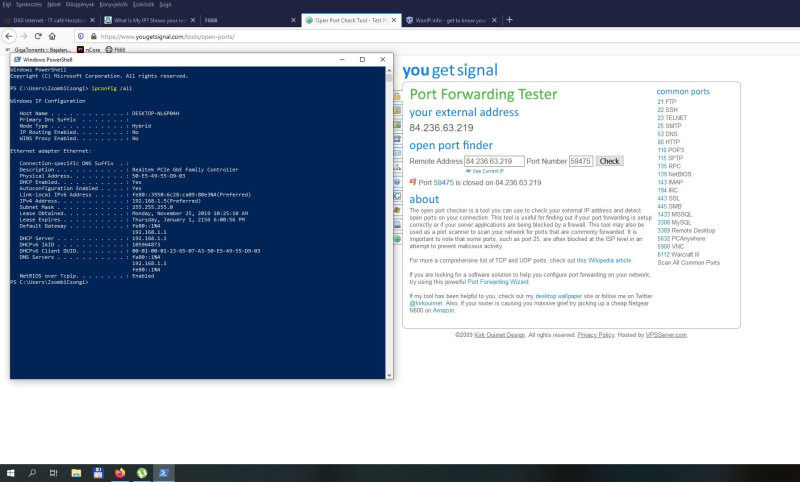Close the DIGI internet tab
The height and width of the screenshot is (482, 800).
(x=92, y=20)
